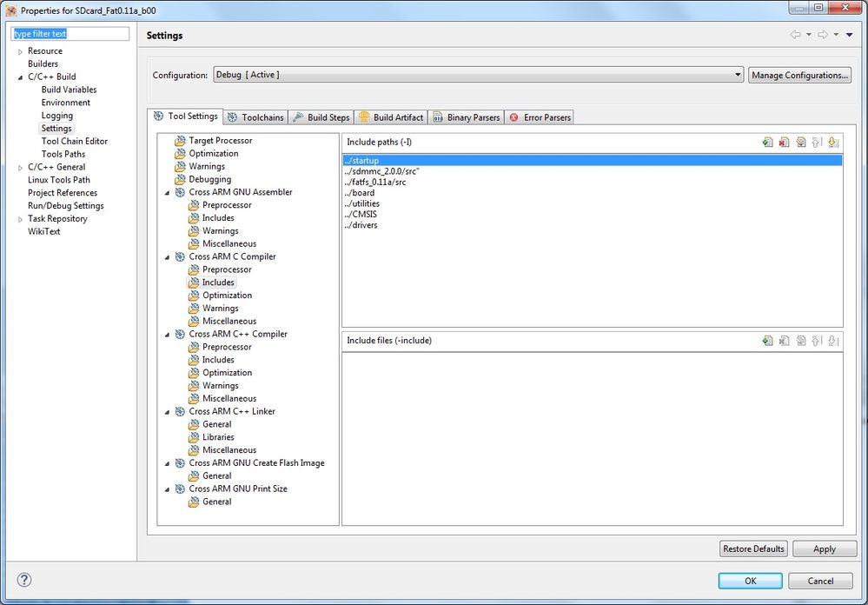Focus the type filter text field

70,34
